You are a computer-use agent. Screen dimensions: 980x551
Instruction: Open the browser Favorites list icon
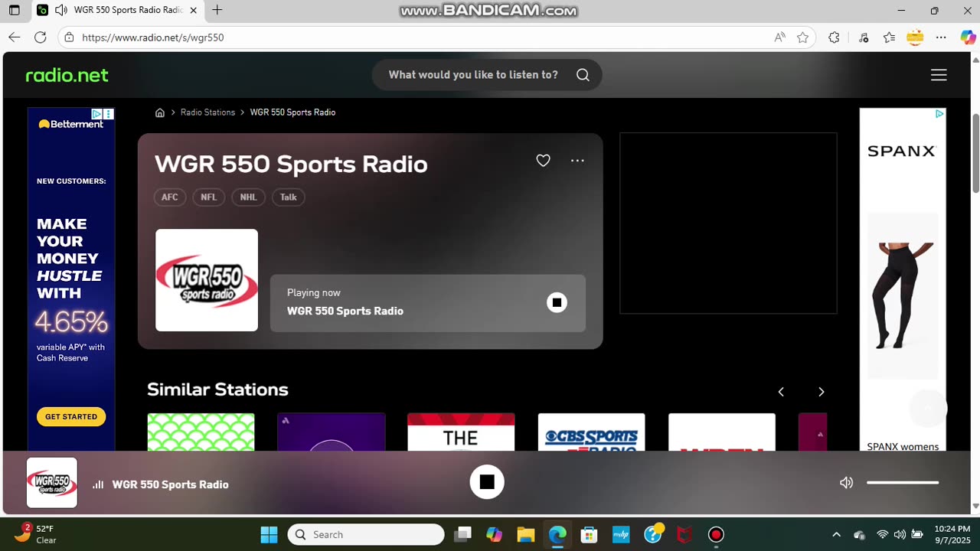pos(889,37)
